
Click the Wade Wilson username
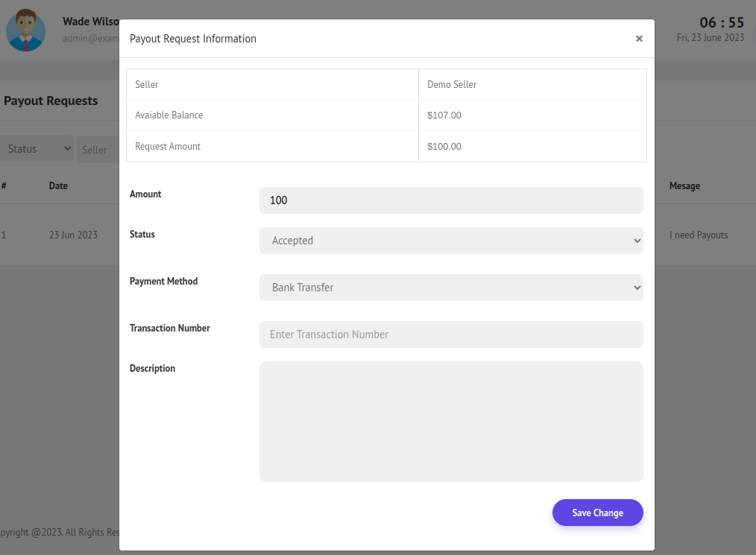point(90,22)
